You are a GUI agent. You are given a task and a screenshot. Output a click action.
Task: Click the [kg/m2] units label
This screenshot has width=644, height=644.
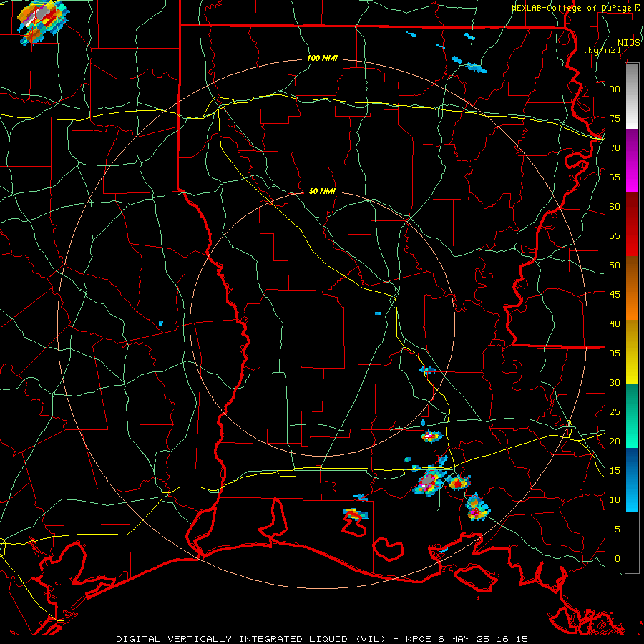coord(602,50)
